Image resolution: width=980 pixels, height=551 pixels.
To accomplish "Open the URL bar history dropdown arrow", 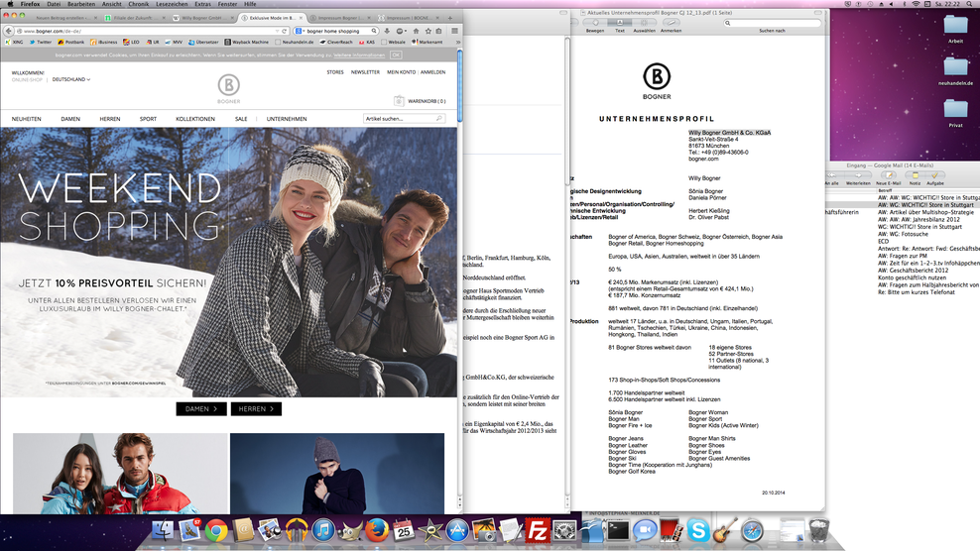I will [277, 31].
